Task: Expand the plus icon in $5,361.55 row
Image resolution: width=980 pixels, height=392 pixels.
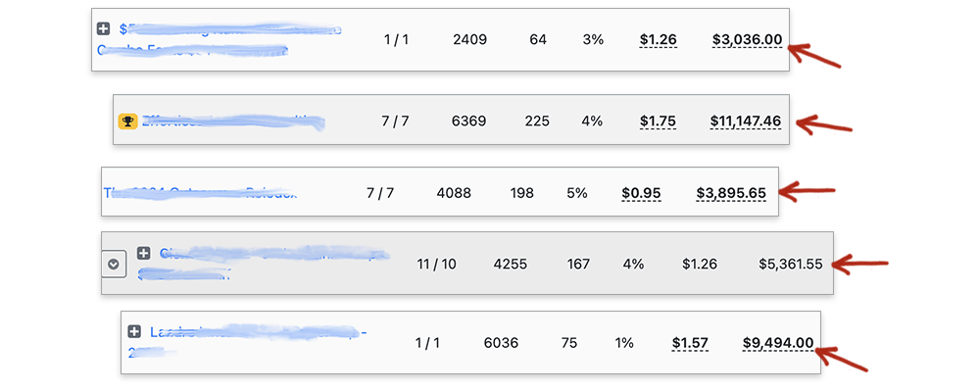Action: (x=144, y=253)
